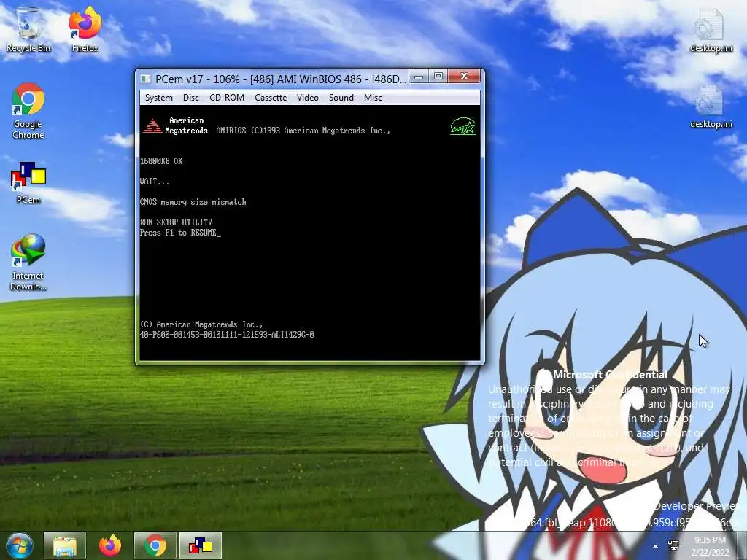
Task: Select the Firefox desktop shortcut
Action: (85, 29)
